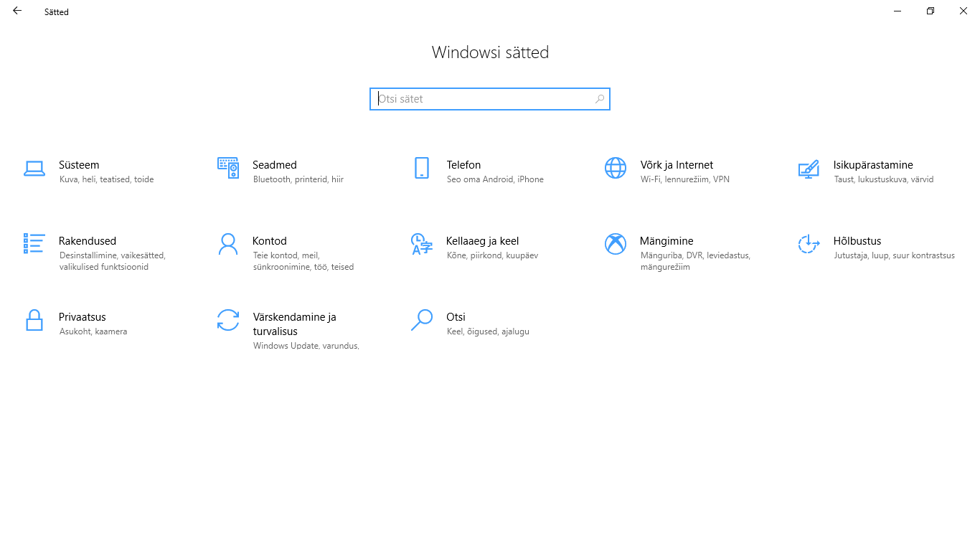Click the Otsi category title text
This screenshot has width=980, height=551.
(456, 317)
